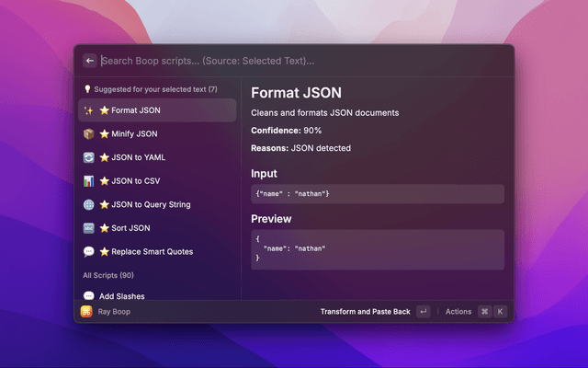Click the Enter key hint button
Image resolution: width=588 pixels, height=368 pixels.
[x=423, y=312]
